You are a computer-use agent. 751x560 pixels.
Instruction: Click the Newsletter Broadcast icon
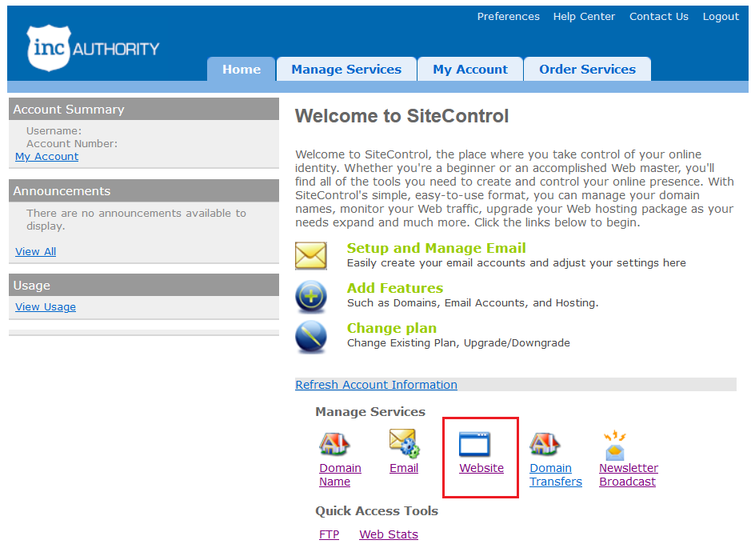(x=615, y=445)
